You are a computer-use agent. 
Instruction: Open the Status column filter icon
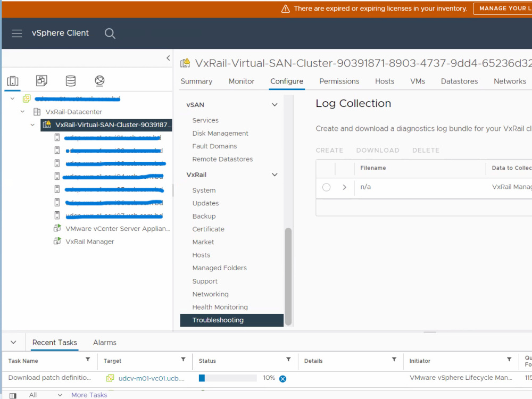288,361
